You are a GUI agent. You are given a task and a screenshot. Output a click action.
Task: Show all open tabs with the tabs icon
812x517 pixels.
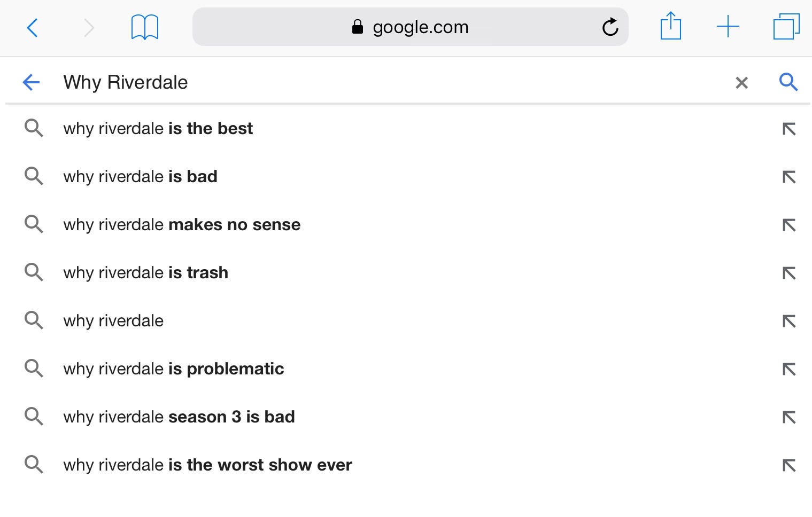coord(786,27)
